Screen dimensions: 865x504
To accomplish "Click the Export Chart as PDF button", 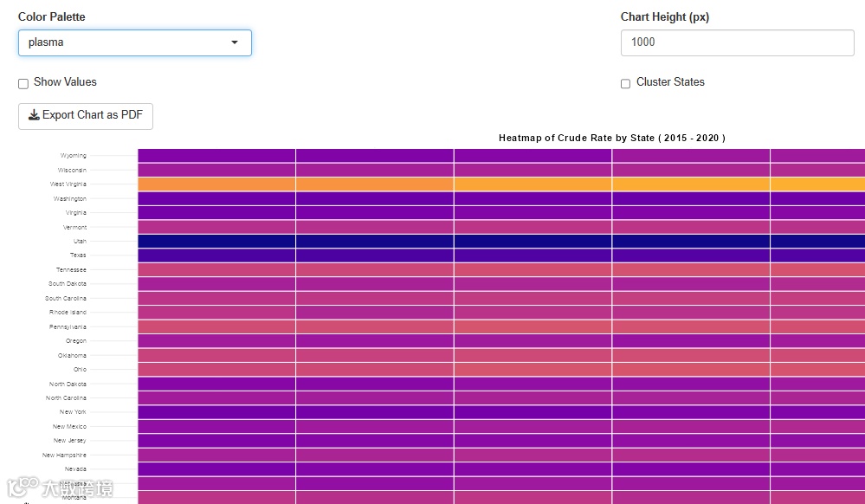I will pos(86,115).
